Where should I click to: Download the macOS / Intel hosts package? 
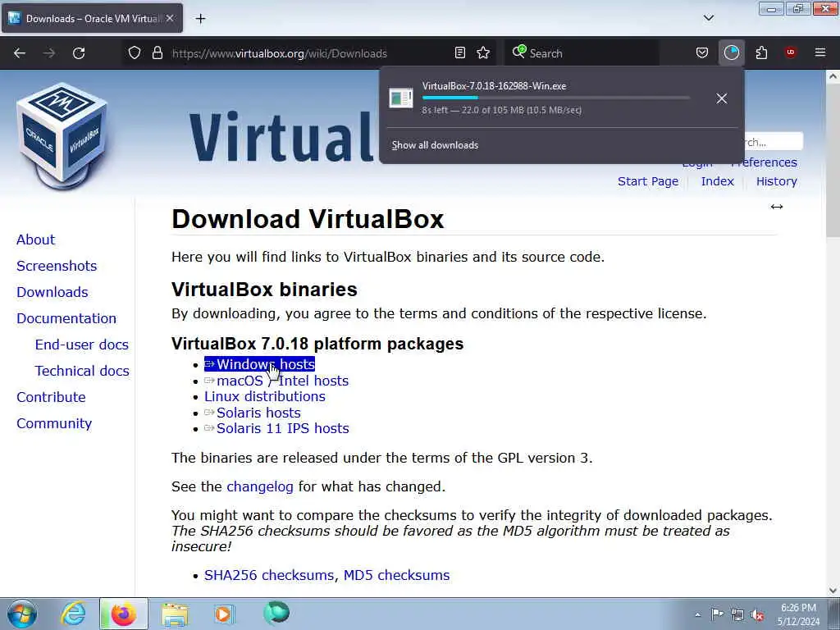(276, 381)
